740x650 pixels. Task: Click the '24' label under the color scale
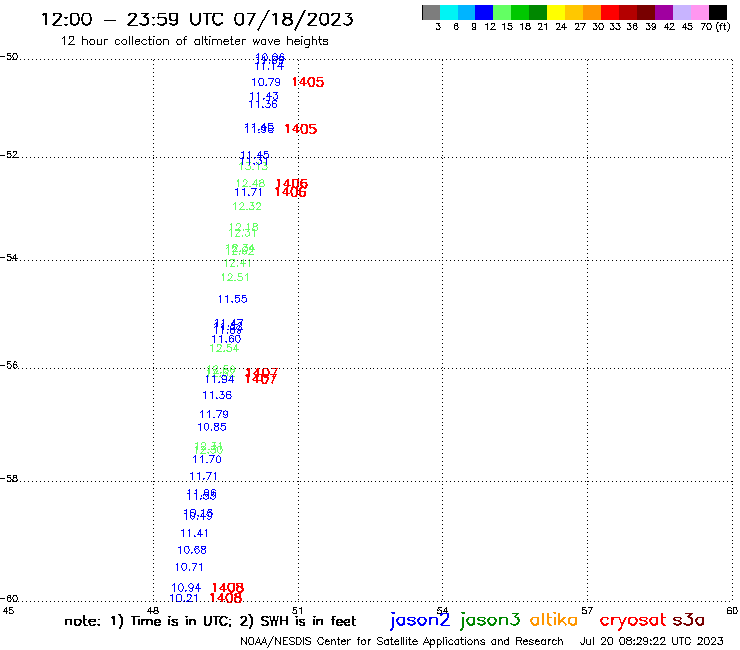[x=561, y=27]
